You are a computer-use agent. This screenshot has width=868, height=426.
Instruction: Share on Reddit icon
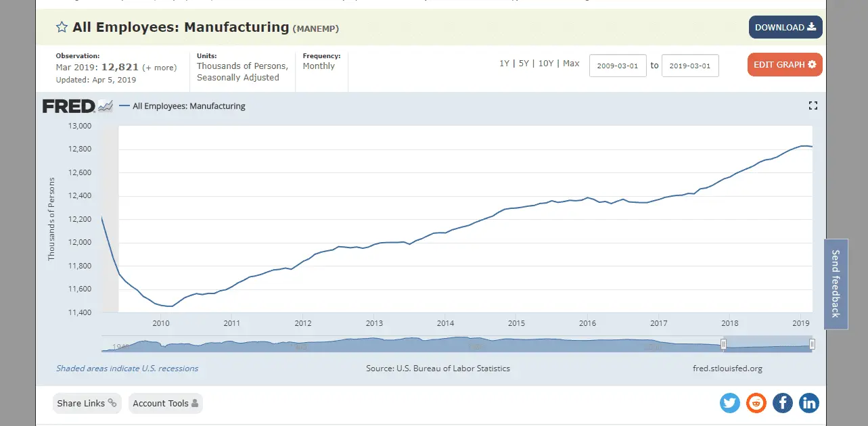(756, 404)
